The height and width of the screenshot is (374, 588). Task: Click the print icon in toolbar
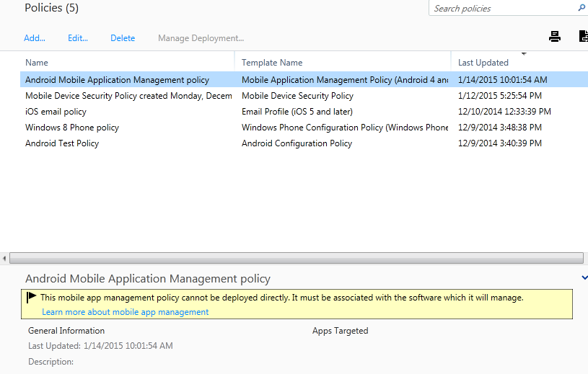point(555,37)
